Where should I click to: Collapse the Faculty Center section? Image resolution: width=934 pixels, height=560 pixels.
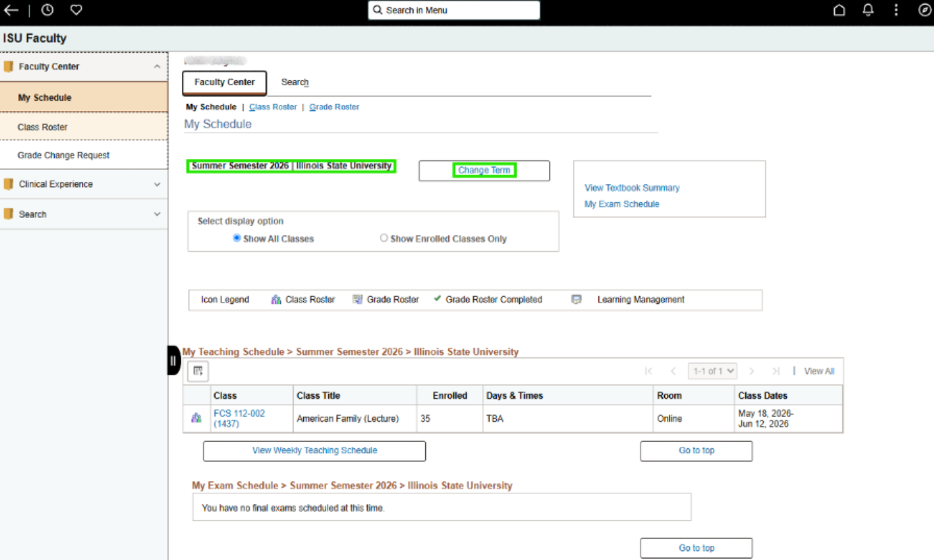(157, 67)
